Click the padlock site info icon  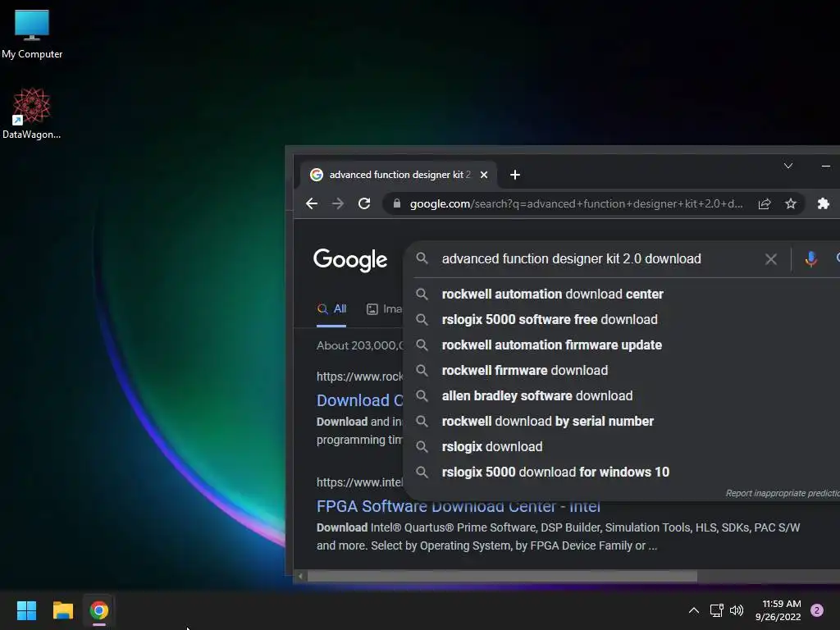click(x=397, y=203)
